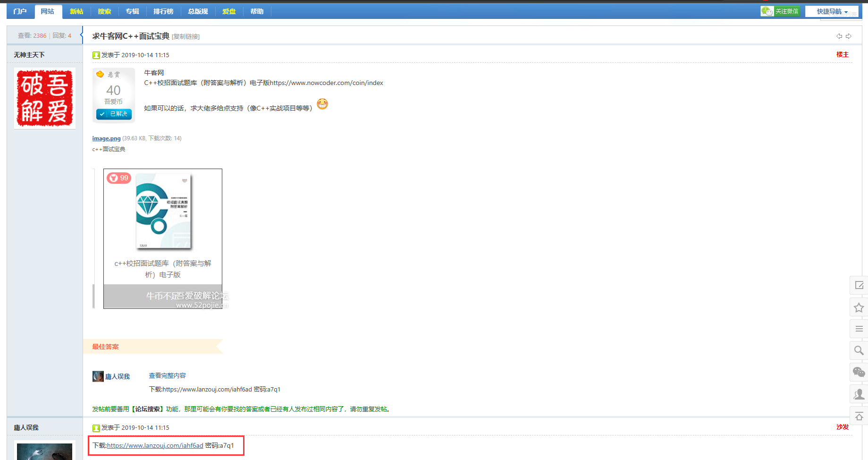The height and width of the screenshot is (460, 868).
Task: Expand the 快捷导航 dropdown
Action: click(x=832, y=11)
